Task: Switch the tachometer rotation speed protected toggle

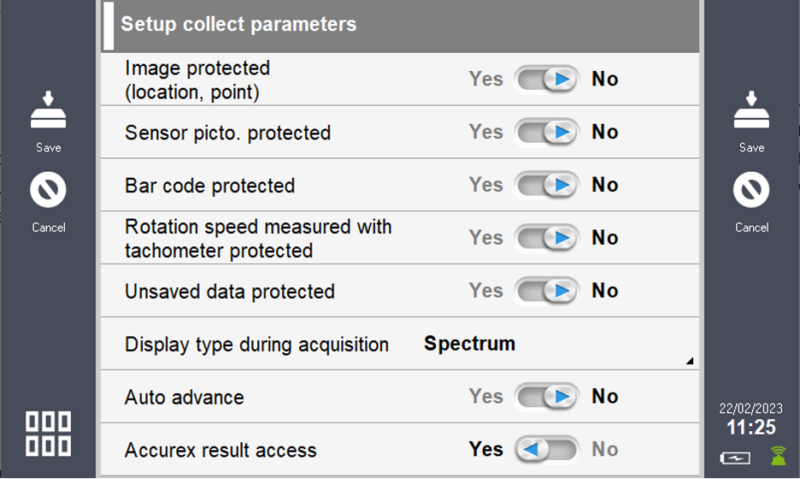Action: click(546, 238)
